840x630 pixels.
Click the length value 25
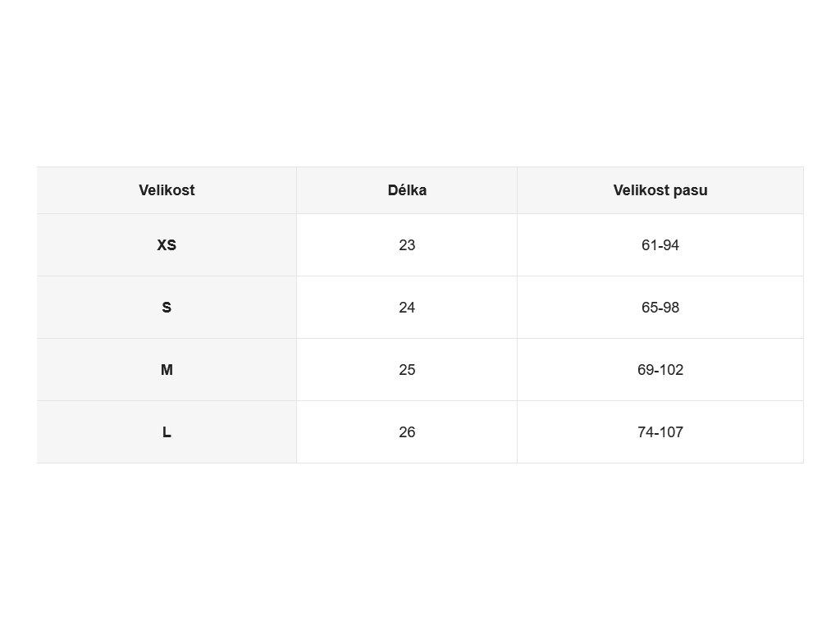click(x=407, y=370)
